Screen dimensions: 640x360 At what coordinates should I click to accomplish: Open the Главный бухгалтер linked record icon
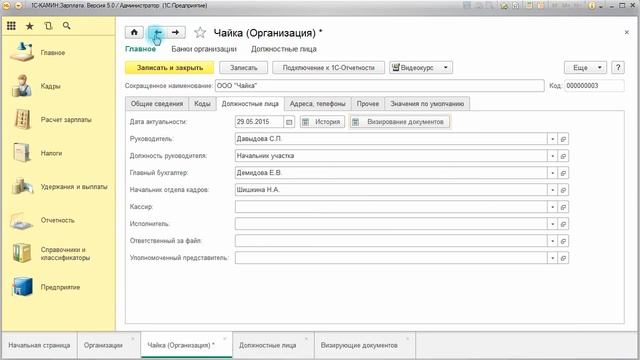point(563,173)
